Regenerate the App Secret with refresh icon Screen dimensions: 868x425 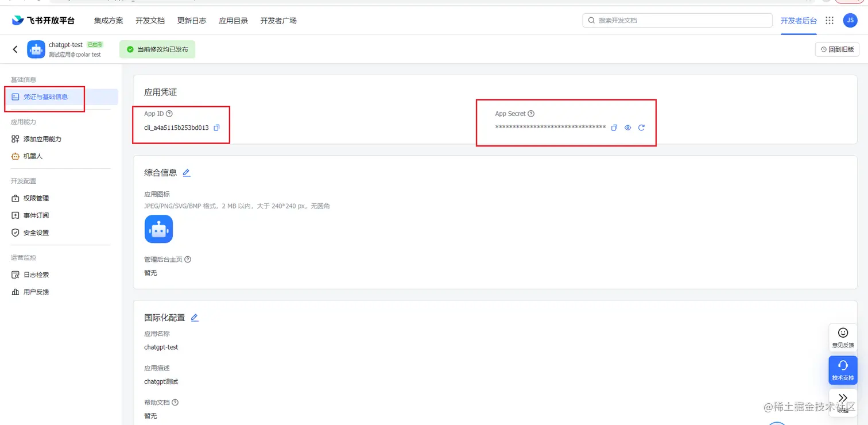[641, 127]
